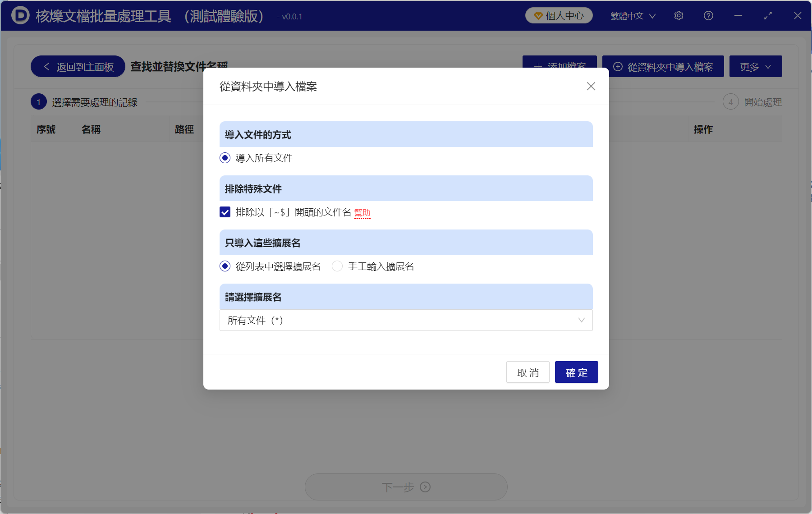Click the 取消 cancel button
The height and width of the screenshot is (514, 812).
(x=528, y=372)
